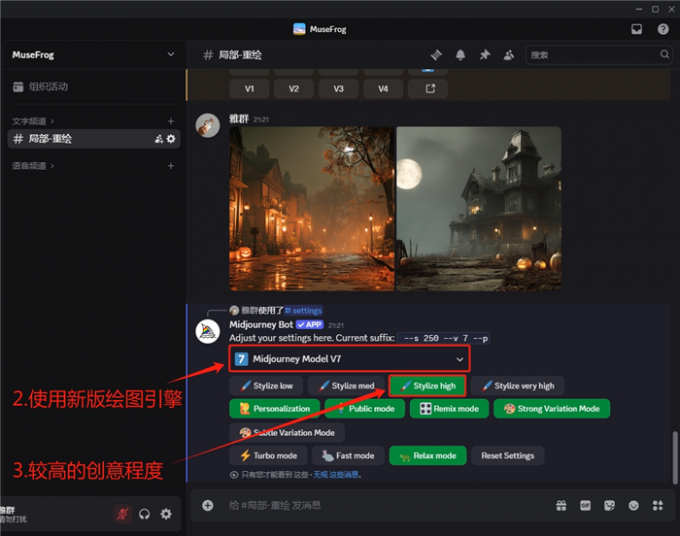
Task: Add a new text channel with plus
Action: tap(171, 121)
